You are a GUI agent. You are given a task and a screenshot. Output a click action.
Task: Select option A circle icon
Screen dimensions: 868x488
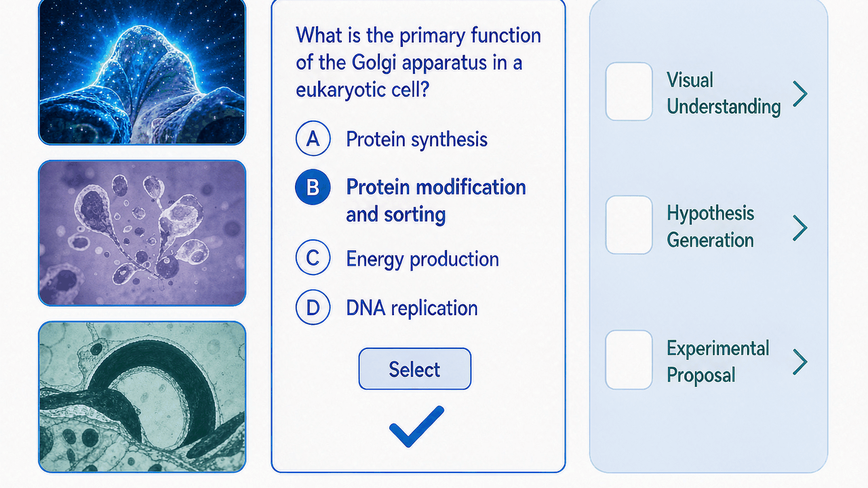(313, 139)
